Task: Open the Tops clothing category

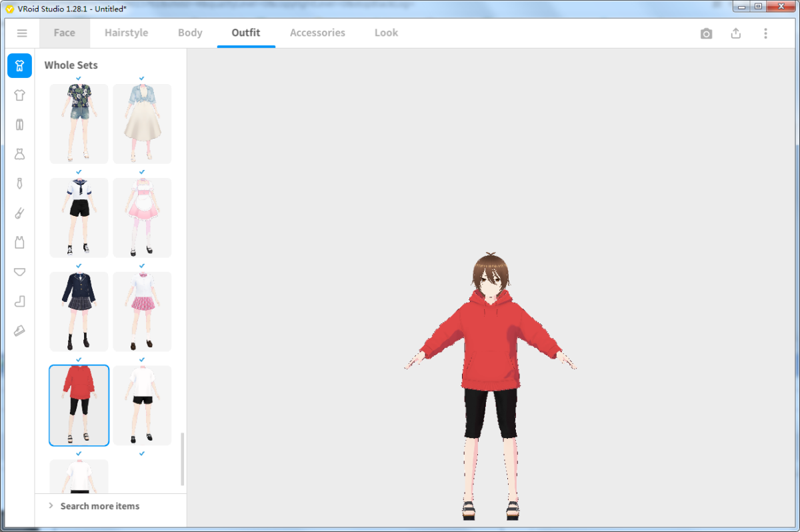Action: (x=19, y=95)
